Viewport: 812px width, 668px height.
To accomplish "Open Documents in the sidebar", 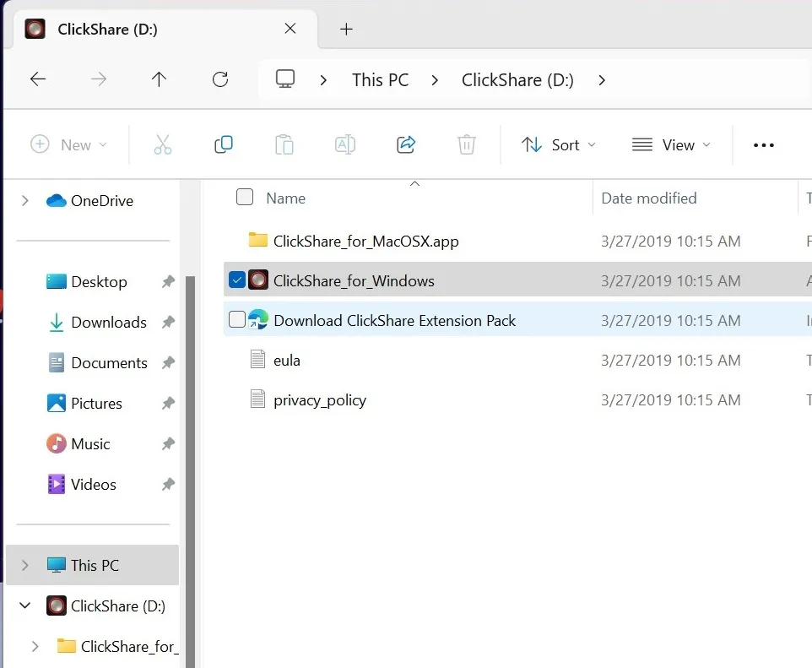I will (x=109, y=363).
